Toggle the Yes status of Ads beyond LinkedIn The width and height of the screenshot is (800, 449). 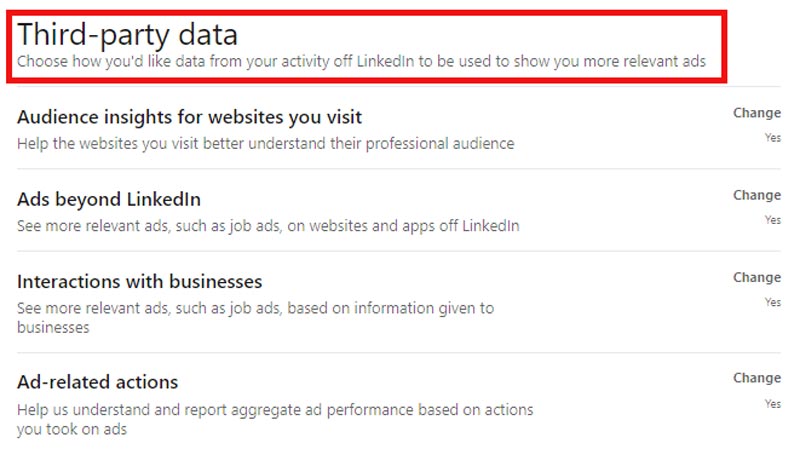click(772, 220)
